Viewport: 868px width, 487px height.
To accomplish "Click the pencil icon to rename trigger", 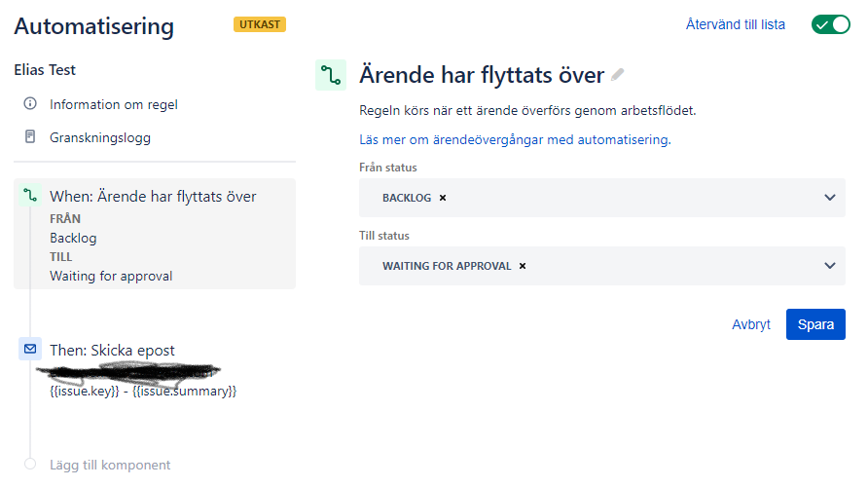I will [618, 75].
